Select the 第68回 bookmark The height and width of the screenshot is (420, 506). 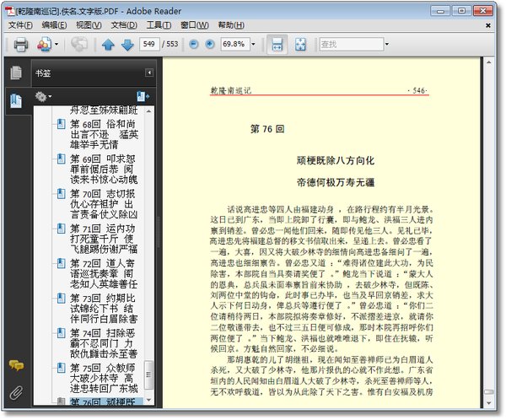pyautogui.click(x=104, y=134)
